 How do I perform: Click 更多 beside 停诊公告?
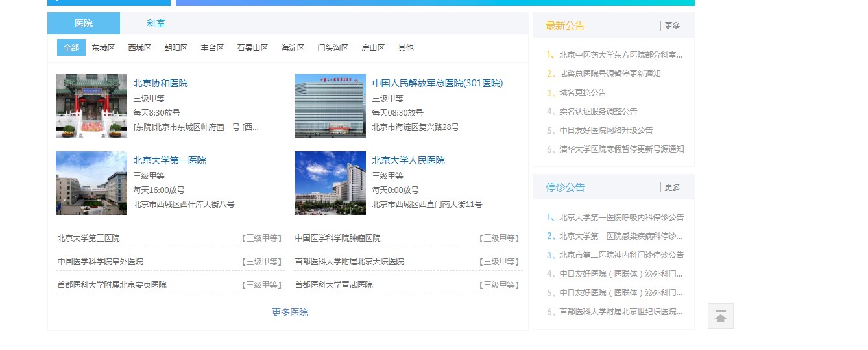pos(672,187)
